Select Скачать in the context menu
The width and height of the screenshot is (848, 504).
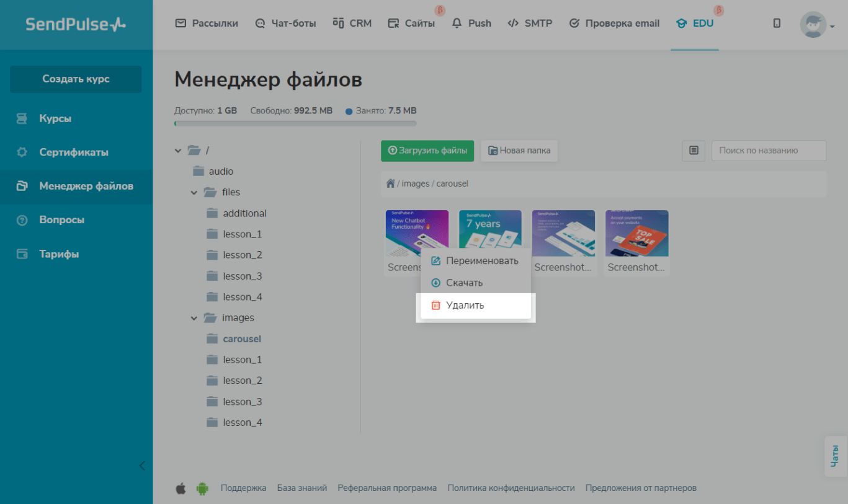tap(464, 283)
